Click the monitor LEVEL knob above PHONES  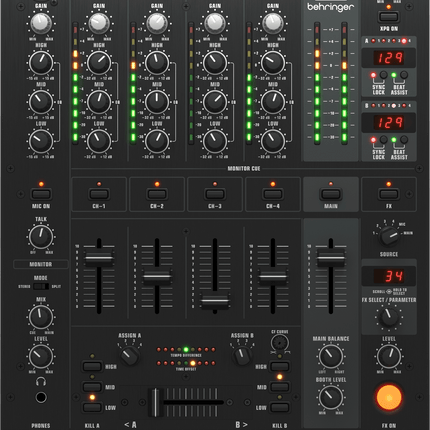[41, 356]
